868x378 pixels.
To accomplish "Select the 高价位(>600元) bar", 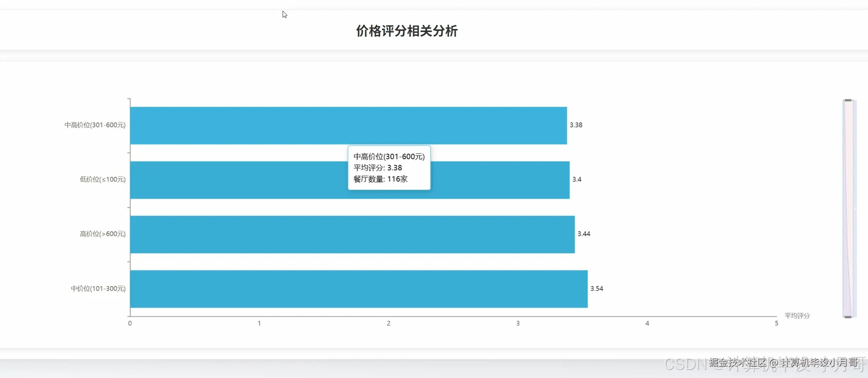I will 348,233.
